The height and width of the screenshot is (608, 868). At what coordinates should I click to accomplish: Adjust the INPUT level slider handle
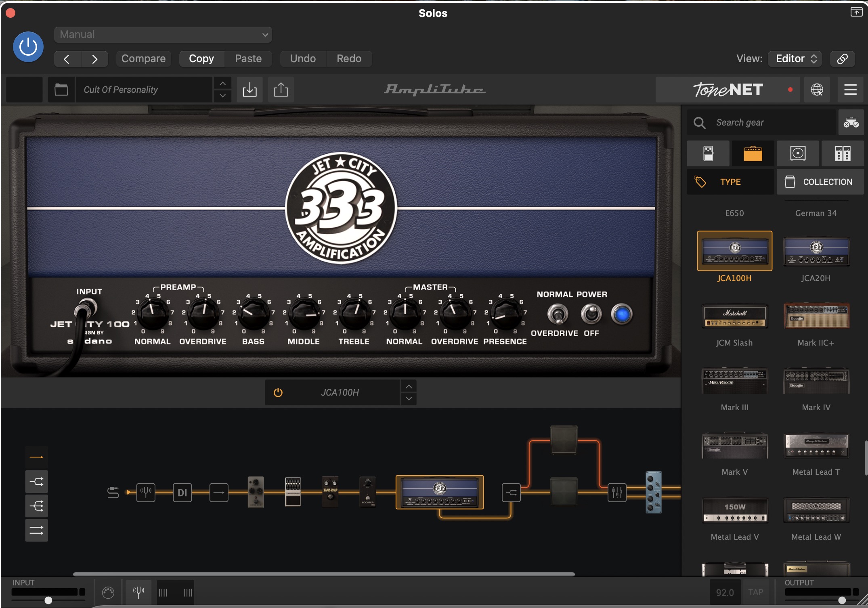(x=48, y=600)
